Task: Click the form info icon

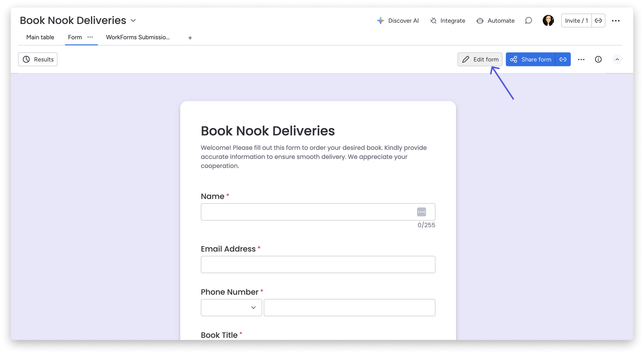Action: pyautogui.click(x=598, y=59)
